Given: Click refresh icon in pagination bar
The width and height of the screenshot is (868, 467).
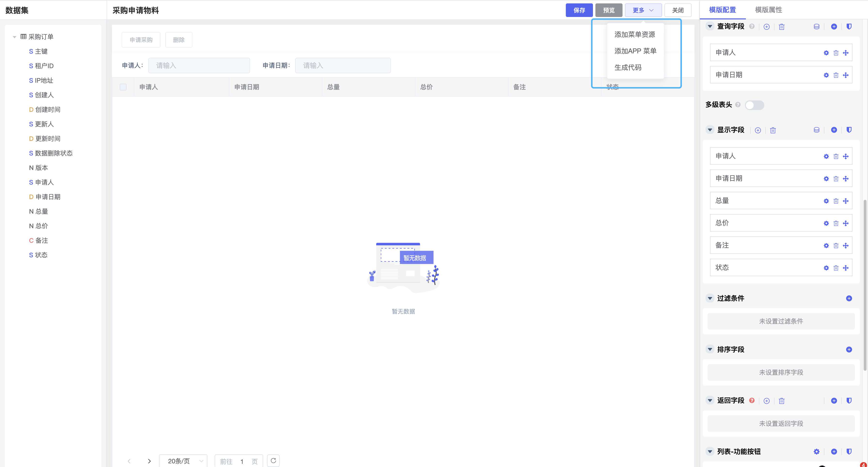Looking at the screenshot, I should (273, 461).
